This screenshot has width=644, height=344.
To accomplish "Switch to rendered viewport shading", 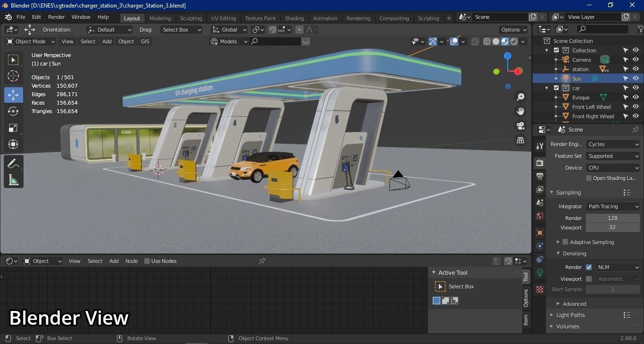I will coord(514,41).
